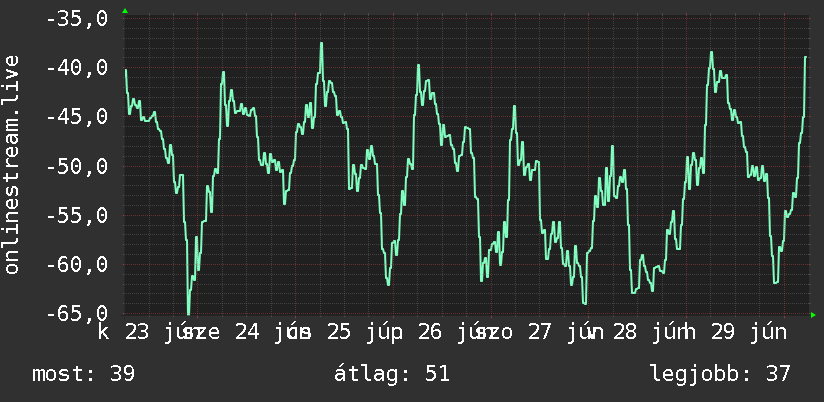Select the 'most: 39' current value text
This screenshot has width=824, height=402.
84,374
